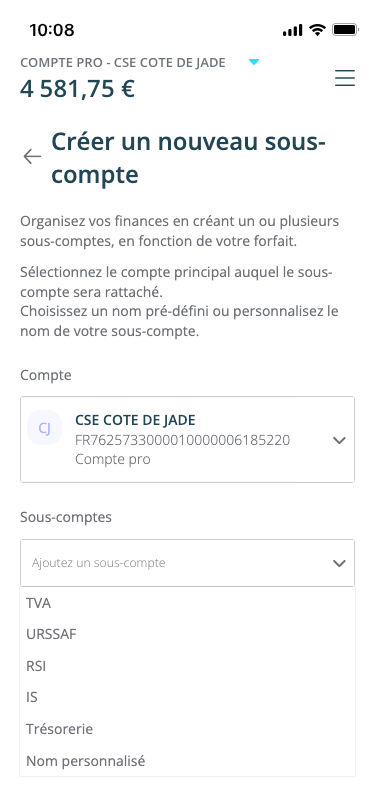This screenshot has width=375, height=812.
Task: Pick the IS option
Action: (188, 698)
